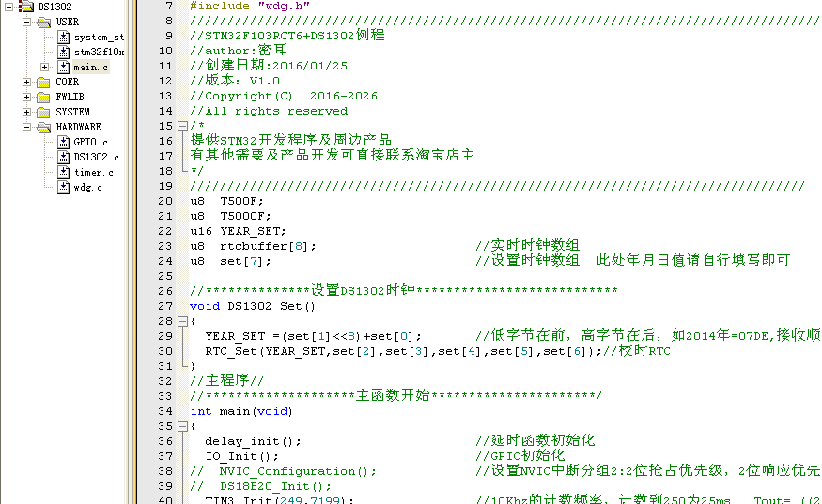Click the commented 'NVIC_Configuration();' line
The height and width of the screenshot is (504, 822).
283,471
